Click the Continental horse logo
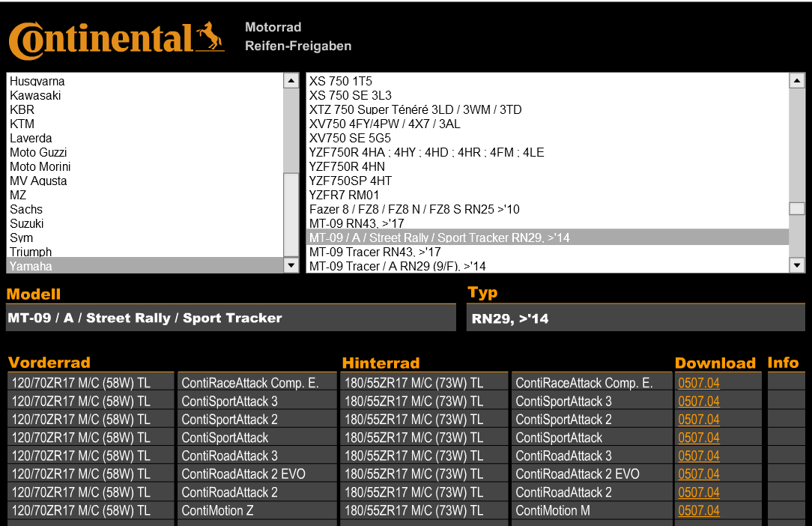The image size is (812, 526). 210,37
